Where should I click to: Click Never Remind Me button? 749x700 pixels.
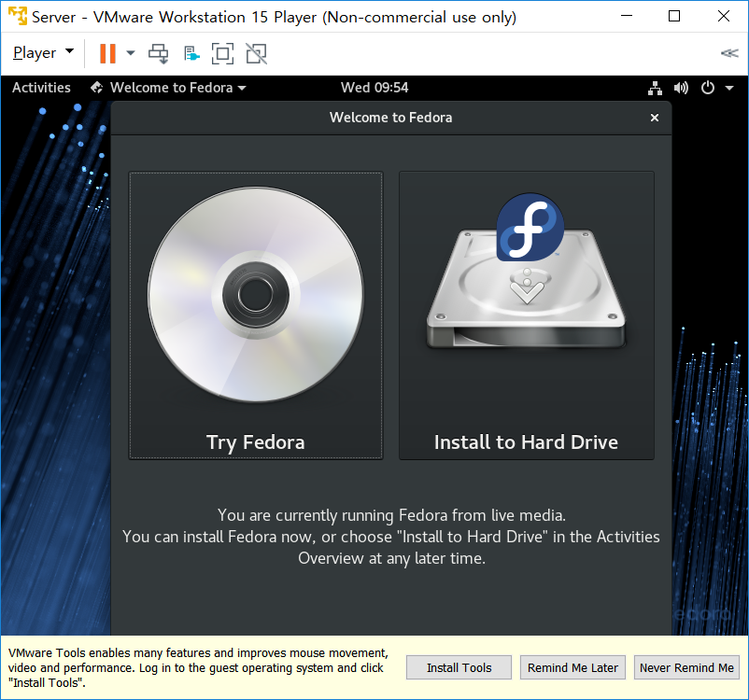tap(686, 667)
